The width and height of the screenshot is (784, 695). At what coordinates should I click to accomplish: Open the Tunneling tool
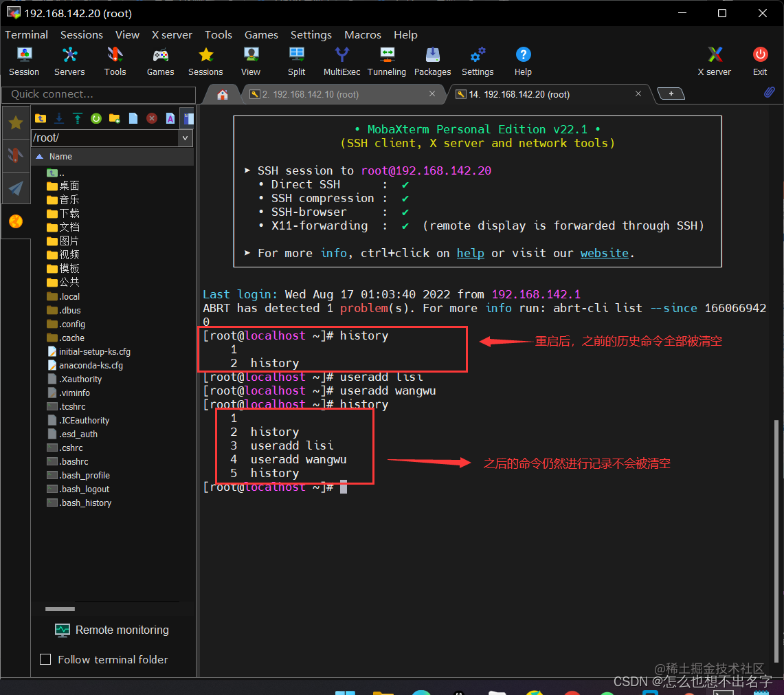(x=386, y=60)
